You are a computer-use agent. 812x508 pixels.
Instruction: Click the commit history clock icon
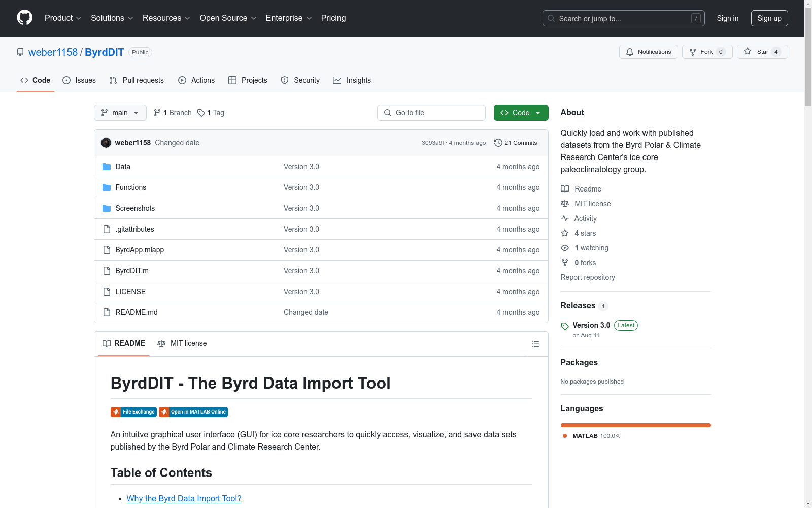pos(498,143)
